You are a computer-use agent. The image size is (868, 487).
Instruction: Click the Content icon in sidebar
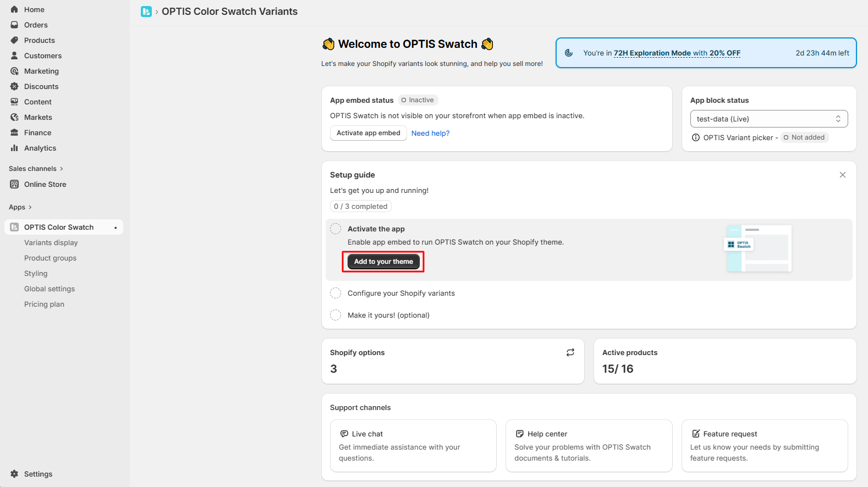(14, 102)
